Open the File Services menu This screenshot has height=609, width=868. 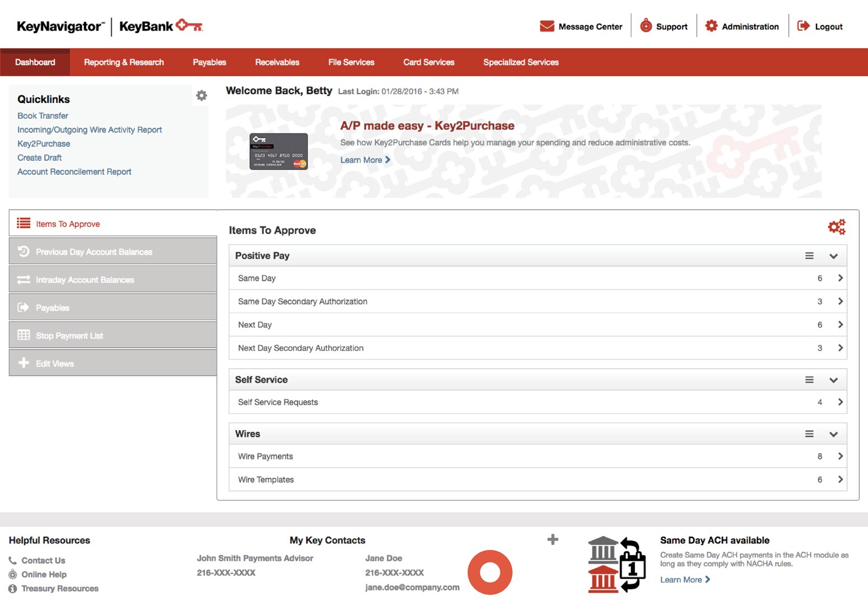click(x=351, y=62)
